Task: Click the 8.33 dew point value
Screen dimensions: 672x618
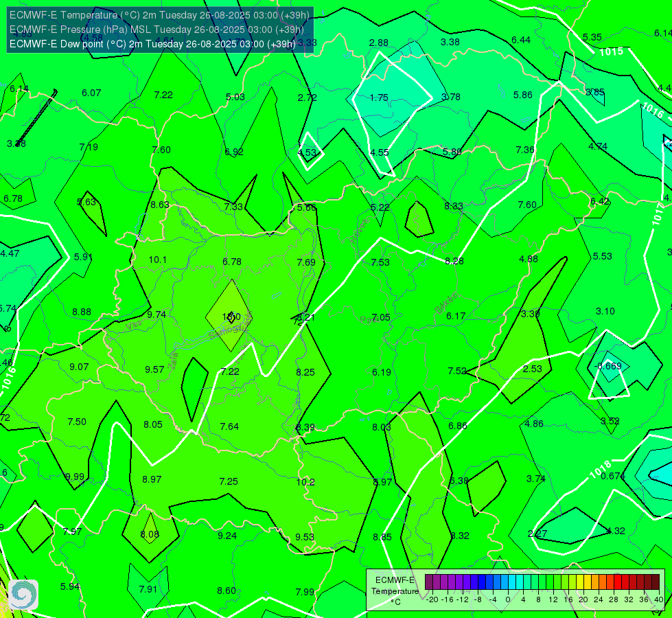Action: (x=454, y=206)
